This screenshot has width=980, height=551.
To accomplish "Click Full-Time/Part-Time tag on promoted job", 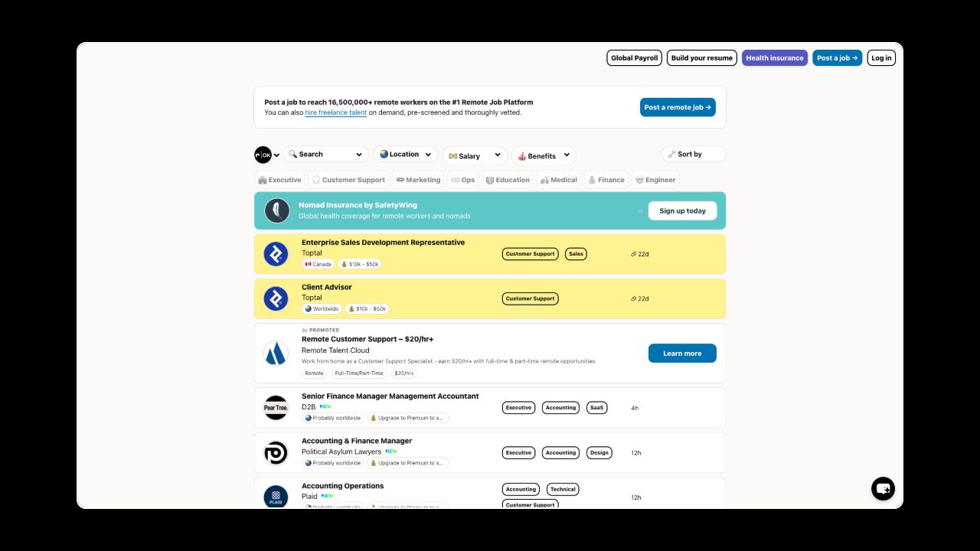I will click(359, 373).
